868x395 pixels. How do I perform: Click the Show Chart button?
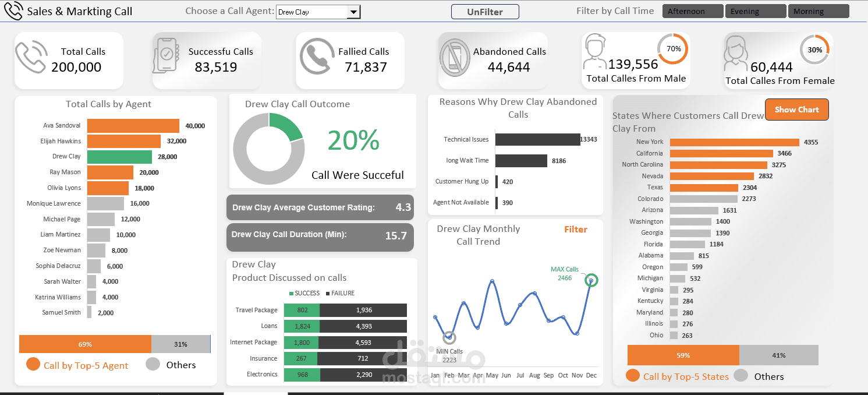tap(796, 110)
